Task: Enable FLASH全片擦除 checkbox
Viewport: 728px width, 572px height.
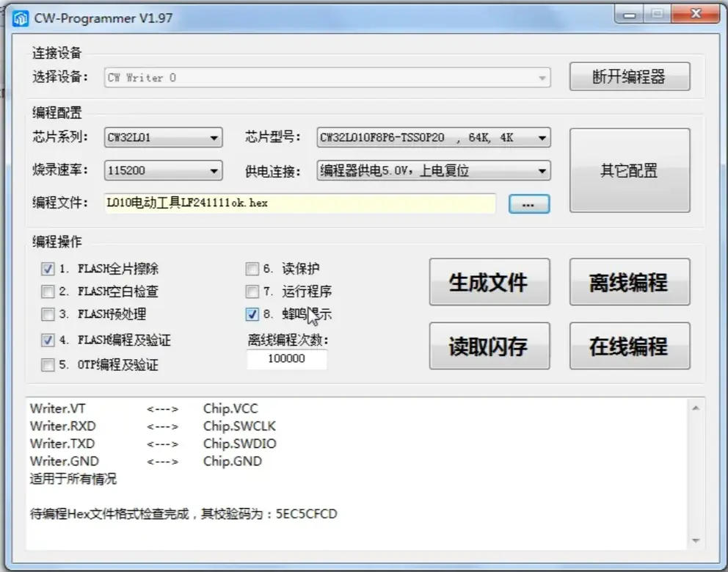Action: click(48, 269)
